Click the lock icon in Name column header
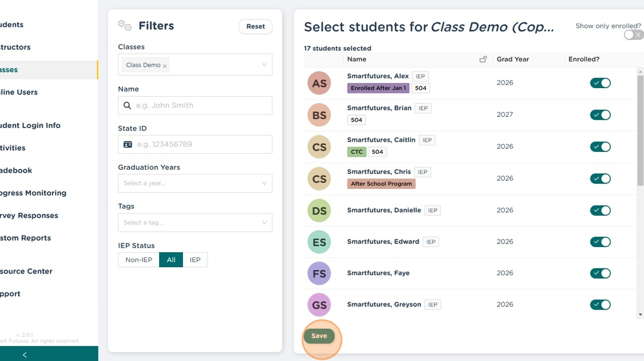644x361 pixels. 483,59
